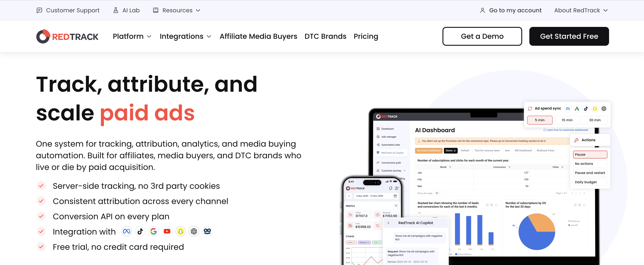Choose the Pause action
The height and width of the screenshot is (265, 644).
tap(590, 155)
